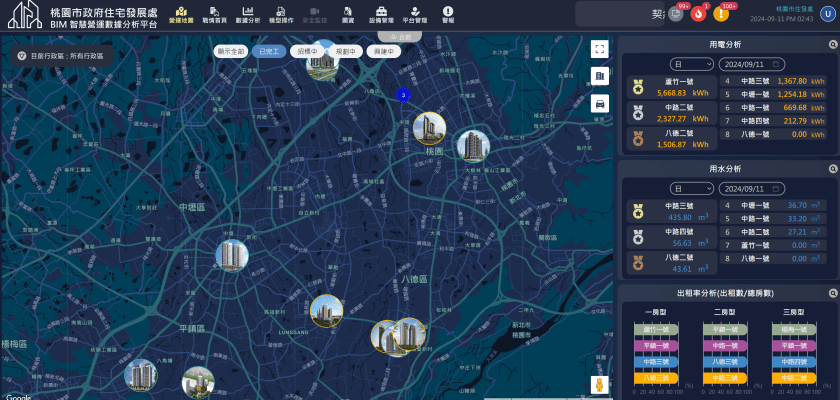Click the building view icon on map

click(x=600, y=76)
